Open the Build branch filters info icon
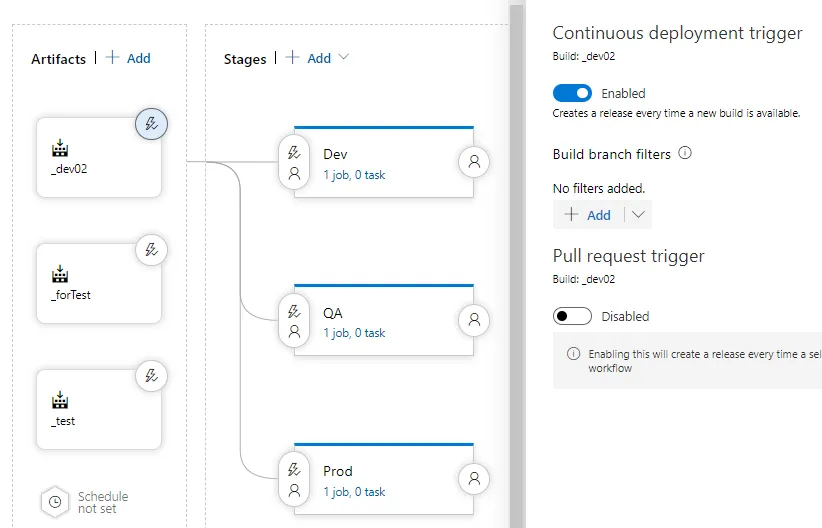This screenshot has width=822, height=528. [685, 154]
